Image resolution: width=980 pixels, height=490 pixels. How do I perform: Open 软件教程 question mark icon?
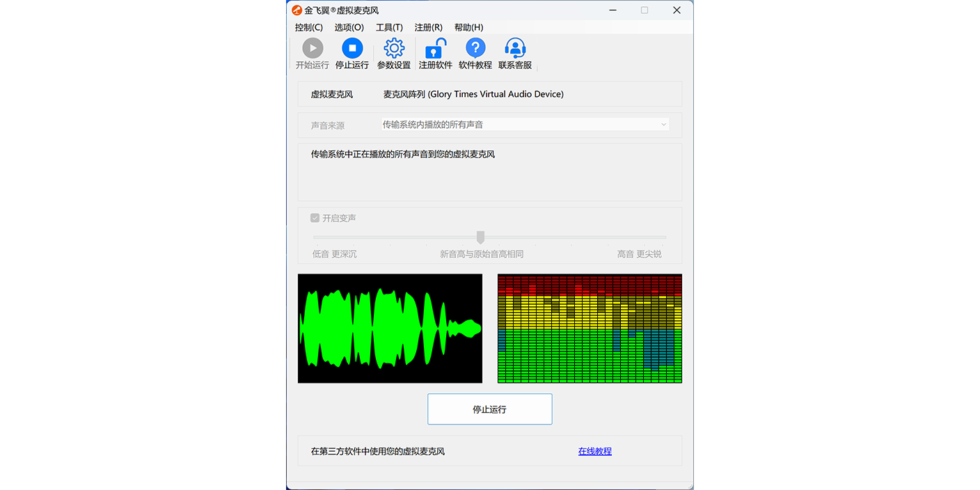click(475, 48)
